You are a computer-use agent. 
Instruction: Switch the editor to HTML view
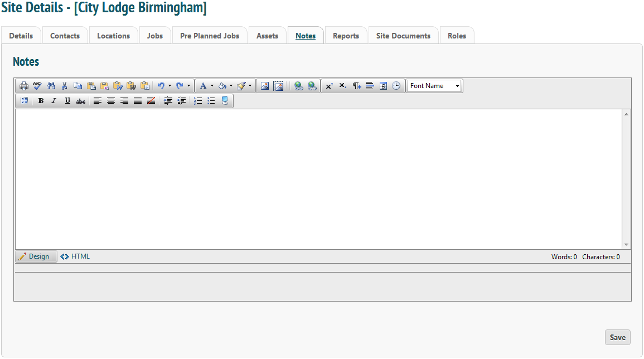coord(75,256)
